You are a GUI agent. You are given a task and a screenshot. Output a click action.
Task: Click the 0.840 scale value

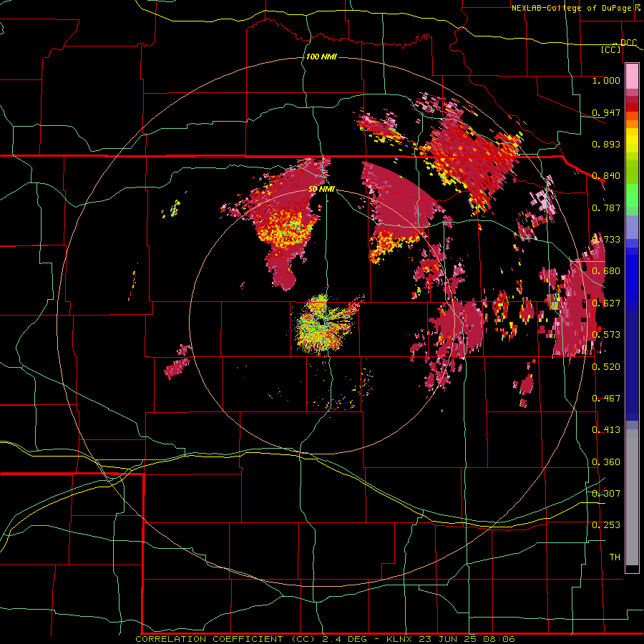point(606,176)
